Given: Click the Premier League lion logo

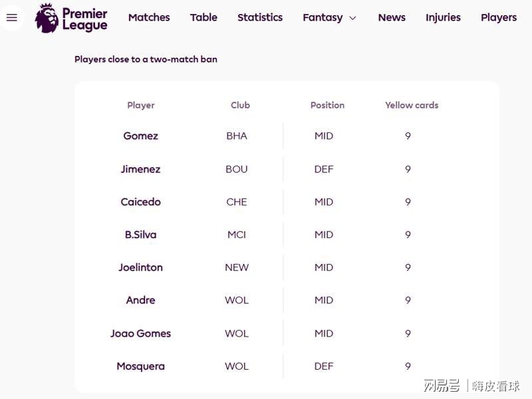Looking at the screenshot, I should point(47,18).
